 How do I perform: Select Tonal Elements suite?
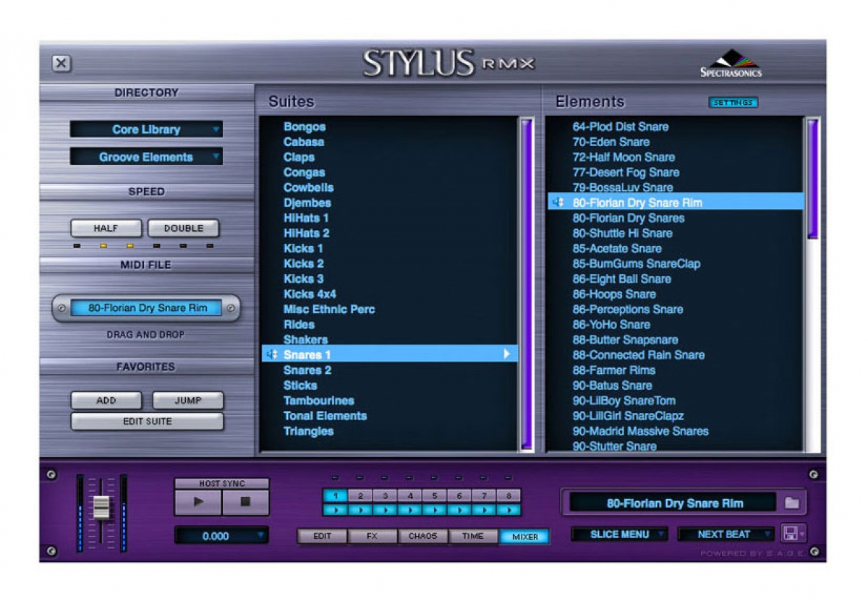click(325, 416)
